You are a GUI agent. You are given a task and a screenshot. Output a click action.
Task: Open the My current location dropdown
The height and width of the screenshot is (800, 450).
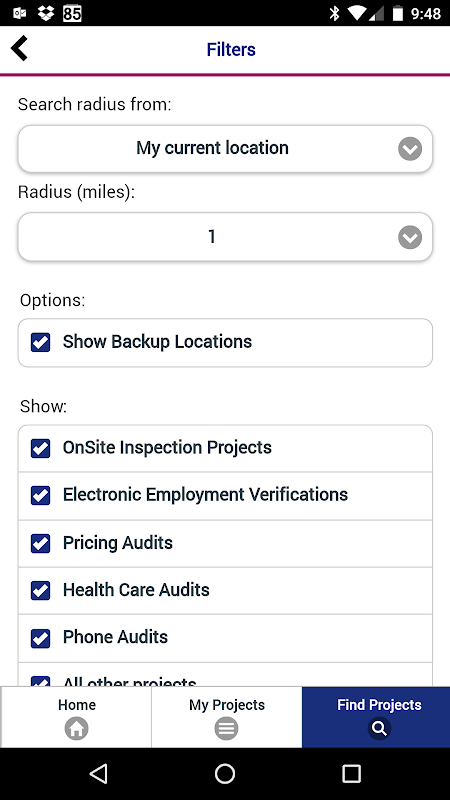coord(225,148)
